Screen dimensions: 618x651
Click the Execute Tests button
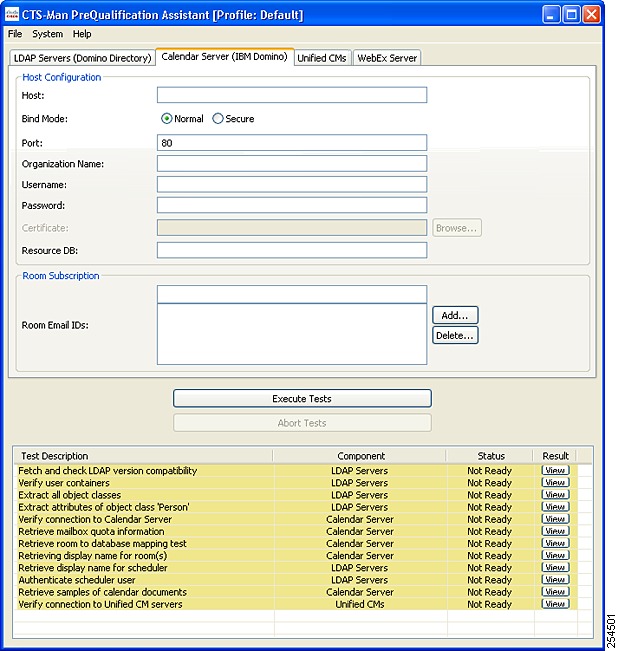point(302,399)
